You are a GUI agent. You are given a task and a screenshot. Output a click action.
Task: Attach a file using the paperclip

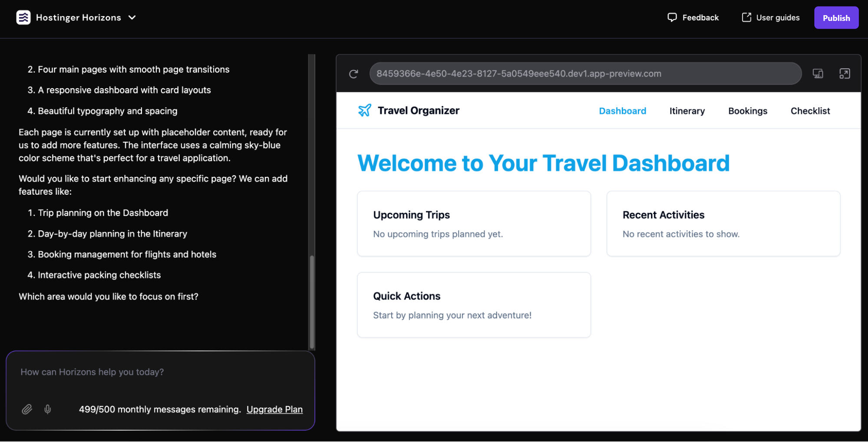tap(27, 409)
